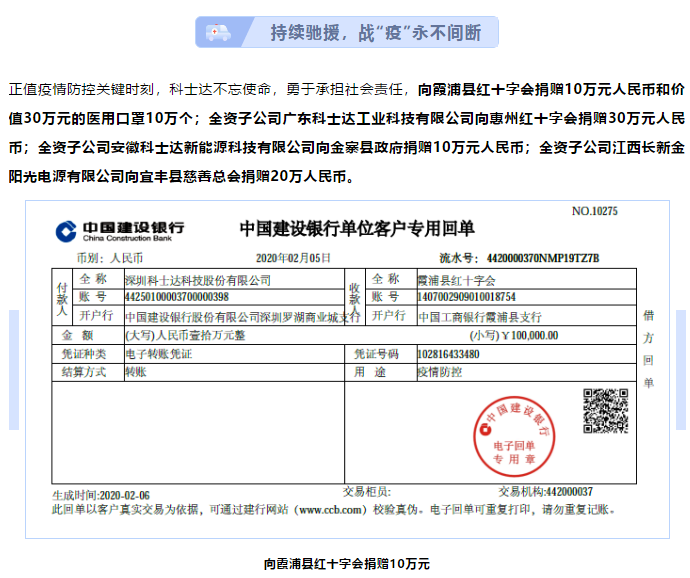Click payee name 霞浦县红十字会 in the table

click(456, 280)
